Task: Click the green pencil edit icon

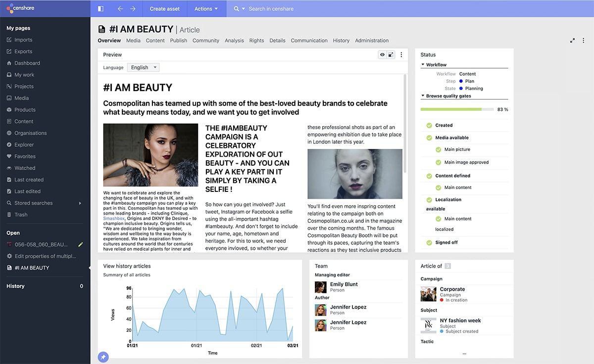Action: pyautogui.click(x=81, y=244)
